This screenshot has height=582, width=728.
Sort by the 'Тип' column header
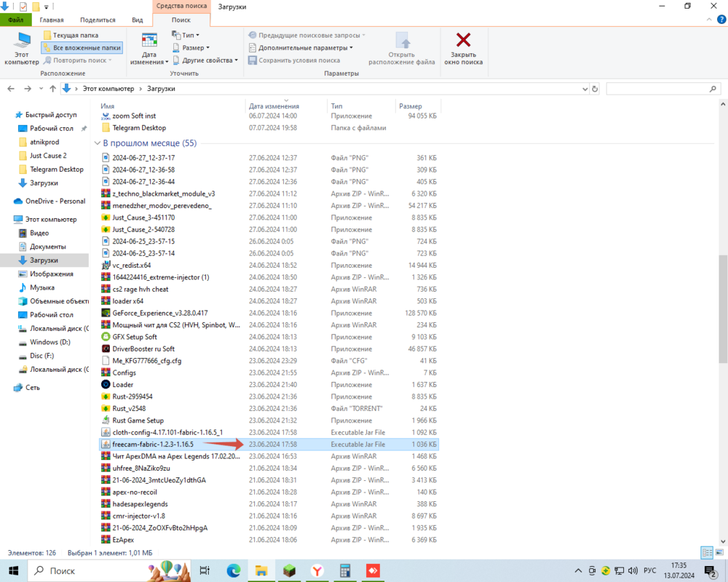tap(336, 105)
